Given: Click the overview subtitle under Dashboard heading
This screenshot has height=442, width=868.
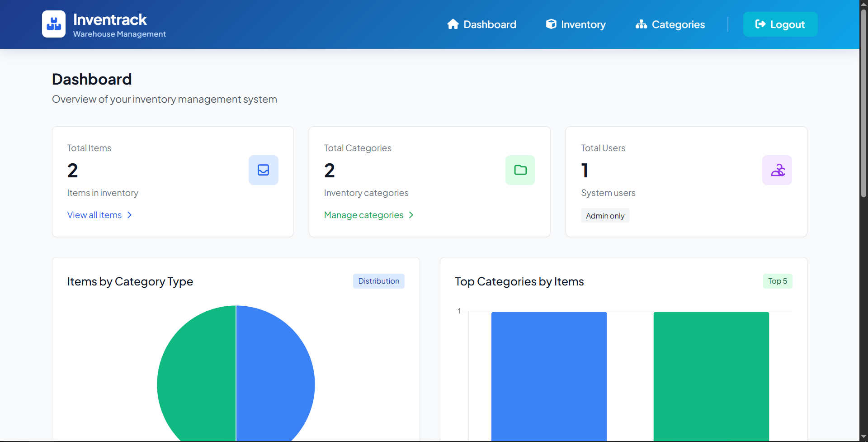Looking at the screenshot, I should click(165, 99).
